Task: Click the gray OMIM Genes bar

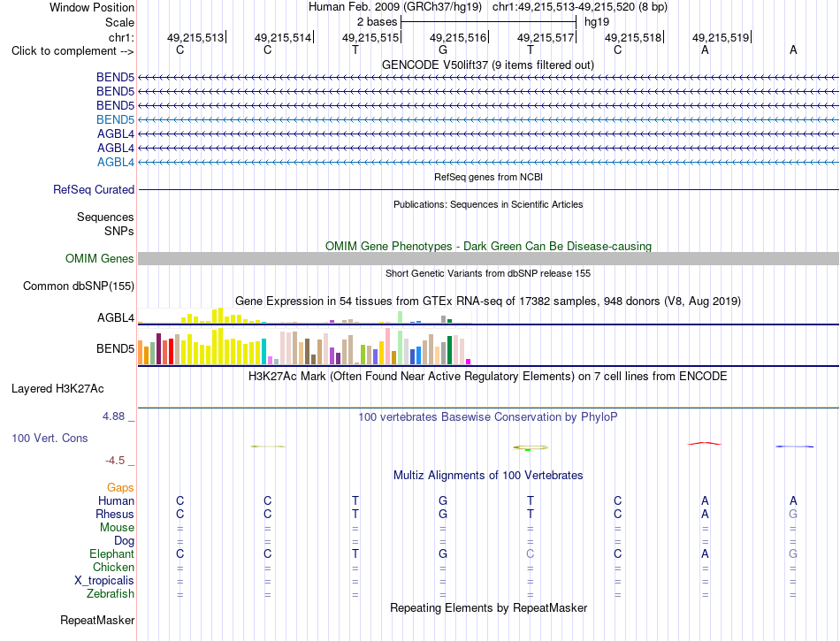Action: [x=488, y=259]
